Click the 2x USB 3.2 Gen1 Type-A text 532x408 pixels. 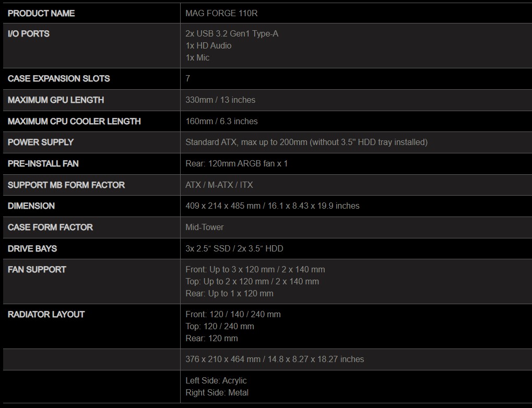click(232, 33)
